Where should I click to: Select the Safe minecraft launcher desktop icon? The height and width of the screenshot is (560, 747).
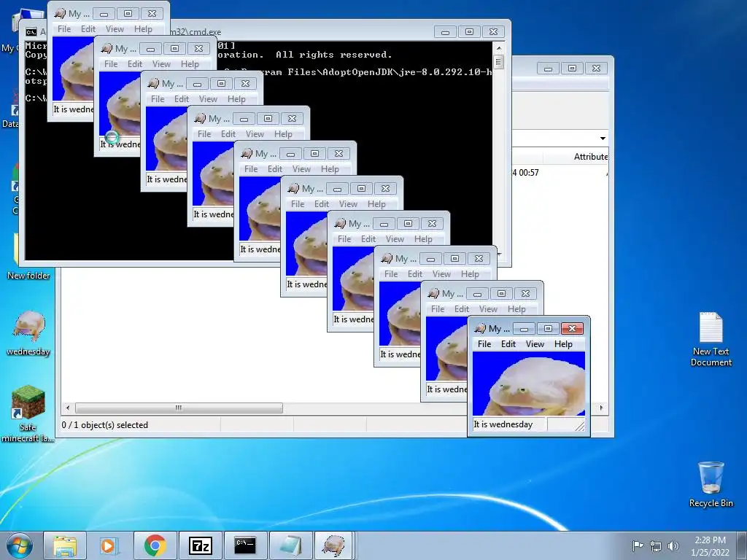[28, 413]
